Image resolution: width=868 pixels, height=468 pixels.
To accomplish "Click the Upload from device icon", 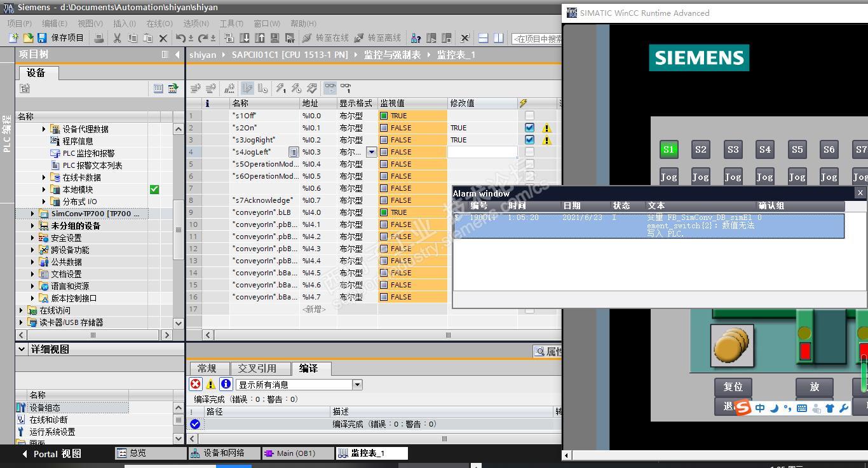I will pos(261,38).
